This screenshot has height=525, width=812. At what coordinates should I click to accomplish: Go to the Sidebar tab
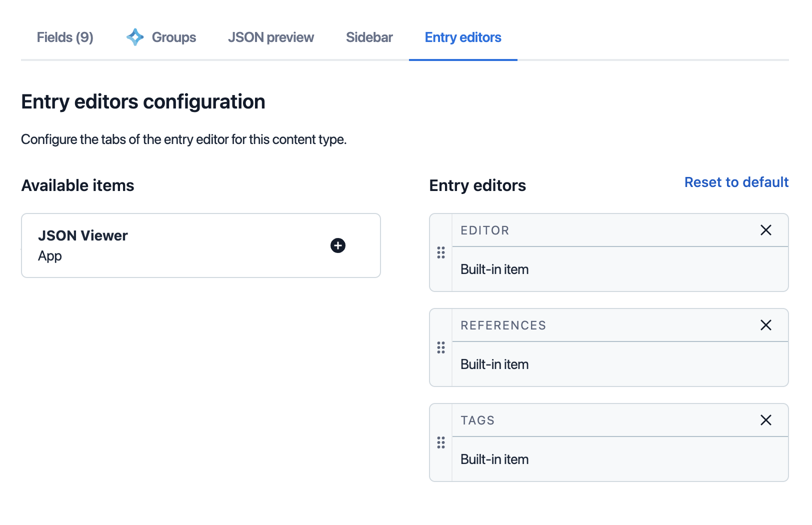point(369,37)
